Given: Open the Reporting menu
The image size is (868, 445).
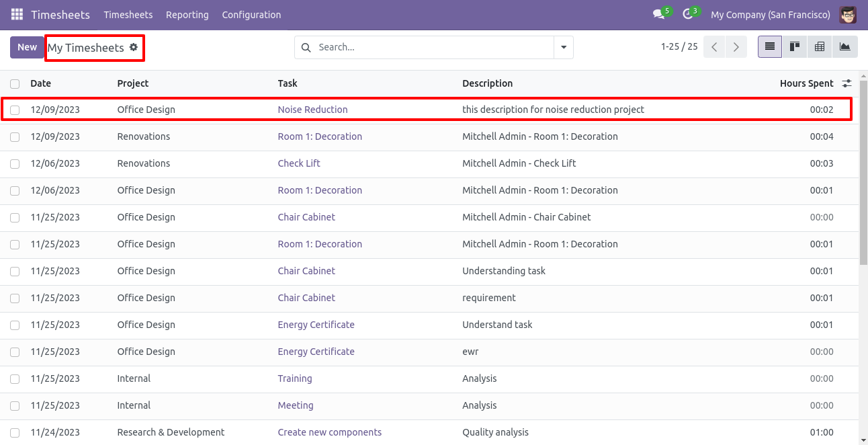Looking at the screenshot, I should tap(187, 14).
